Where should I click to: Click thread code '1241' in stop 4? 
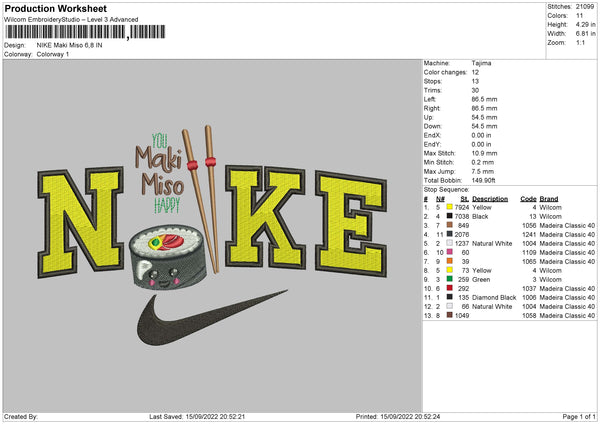pyautogui.click(x=529, y=234)
